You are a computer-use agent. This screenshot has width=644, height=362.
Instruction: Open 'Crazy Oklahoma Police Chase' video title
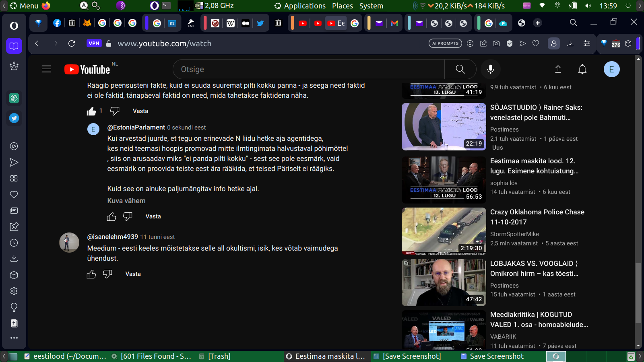[537, 217]
